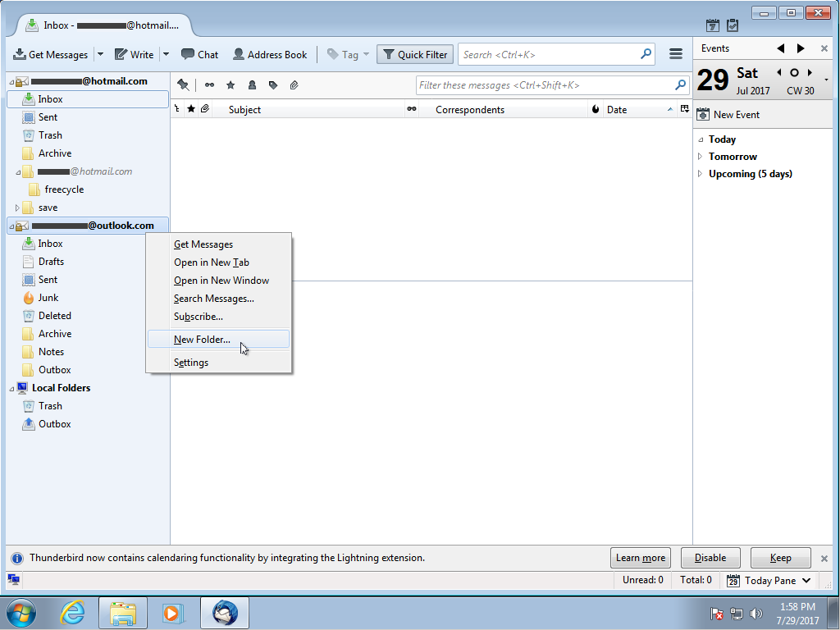Image resolution: width=840 pixels, height=630 pixels.
Task: Click the select columns icon
Action: coord(684,109)
